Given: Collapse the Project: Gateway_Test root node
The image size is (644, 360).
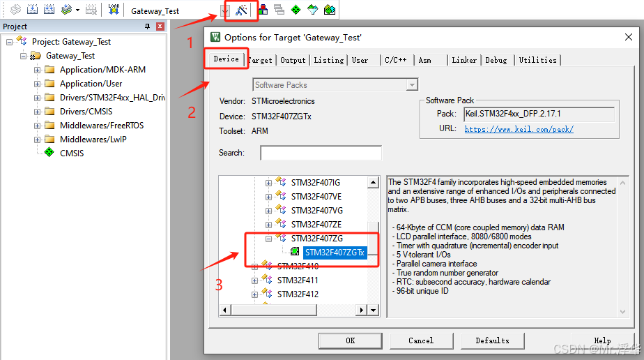Looking at the screenshot, I should (9, 42).
